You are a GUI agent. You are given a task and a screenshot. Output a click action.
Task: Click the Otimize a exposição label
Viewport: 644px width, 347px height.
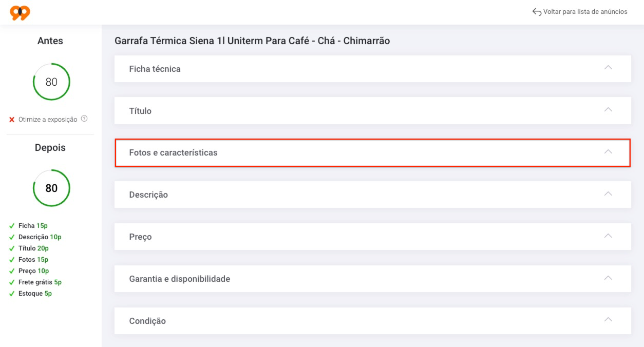pyautogui.click(x=48, y=120)
